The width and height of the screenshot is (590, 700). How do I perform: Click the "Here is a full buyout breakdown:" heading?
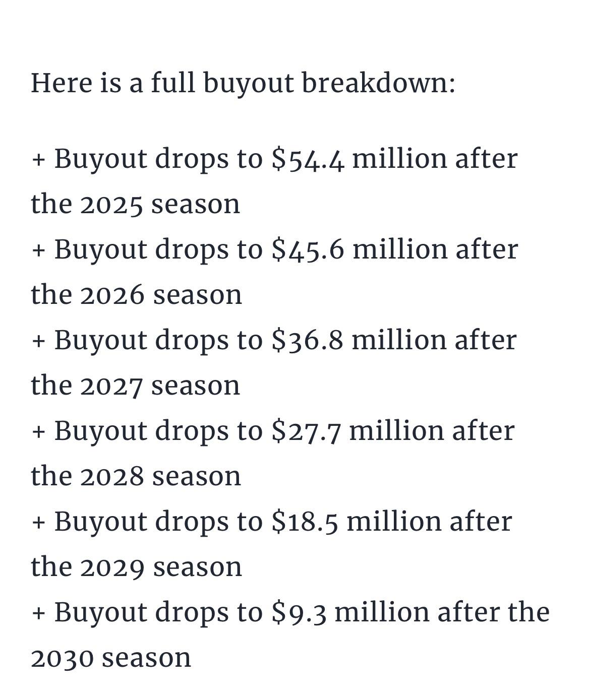[x=243, y=83]
